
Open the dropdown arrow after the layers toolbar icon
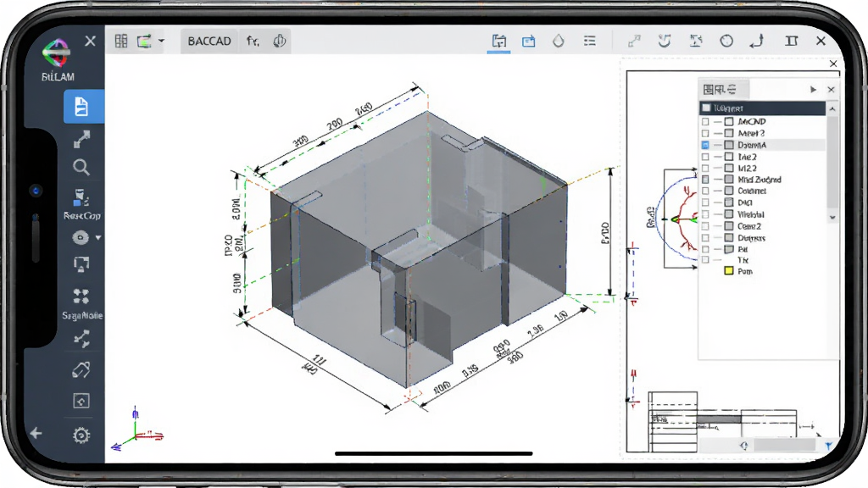point(161,41)
